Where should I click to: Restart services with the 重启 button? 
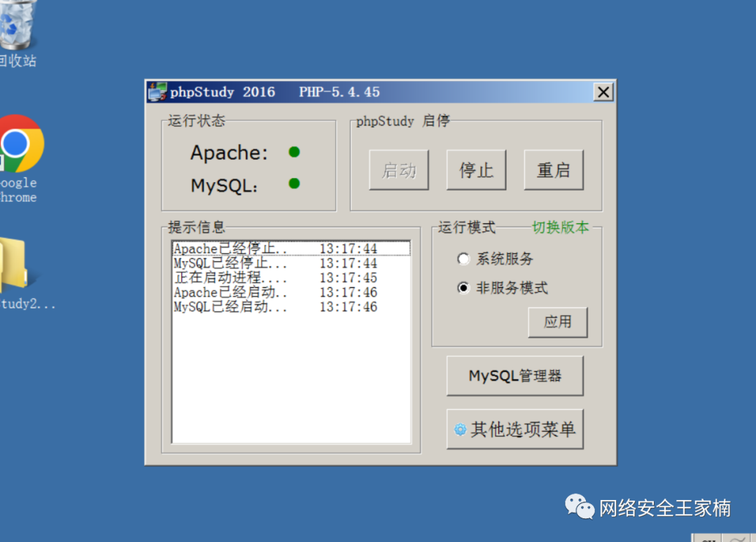554,169
